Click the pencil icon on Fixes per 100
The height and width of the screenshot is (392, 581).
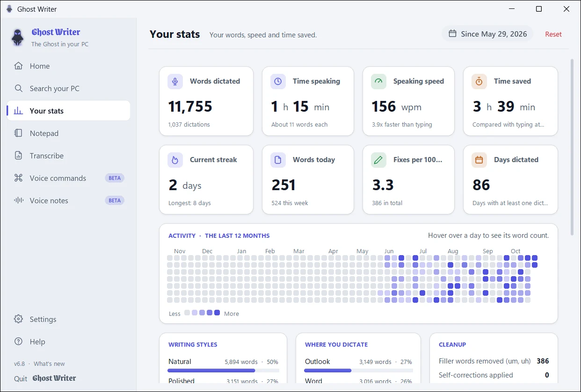378,160
